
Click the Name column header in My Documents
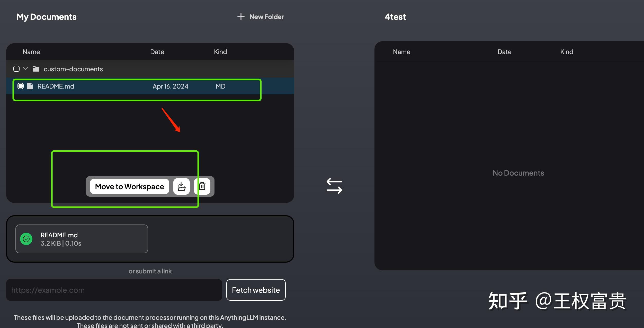31,52
